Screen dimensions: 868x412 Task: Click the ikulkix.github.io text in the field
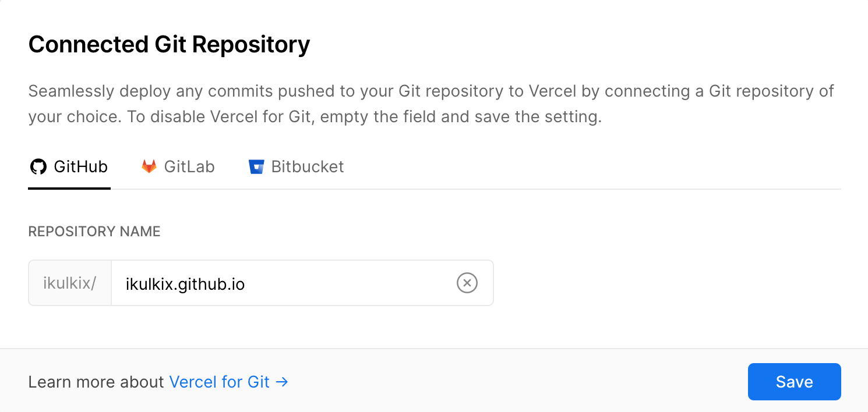[185, 284]
